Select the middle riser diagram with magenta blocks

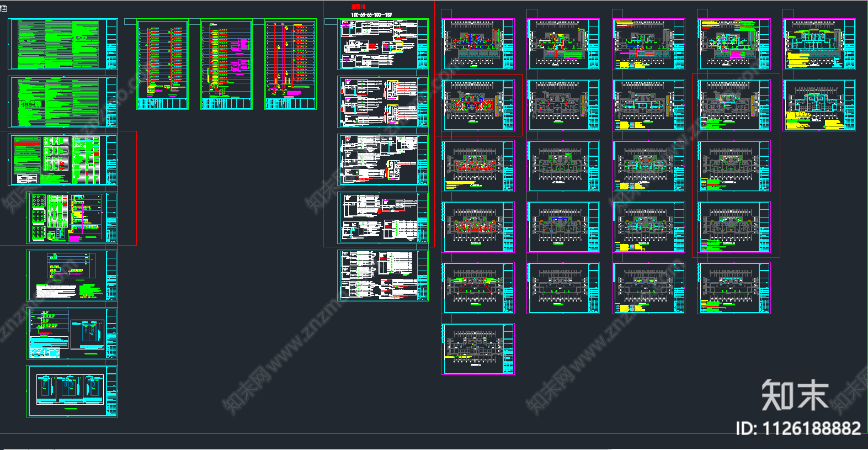[226, 65]
